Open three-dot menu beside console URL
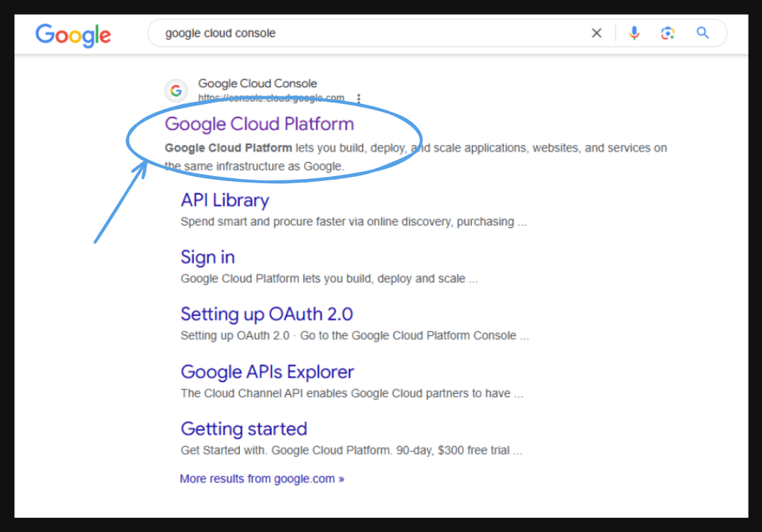 (x=359, y=98)
